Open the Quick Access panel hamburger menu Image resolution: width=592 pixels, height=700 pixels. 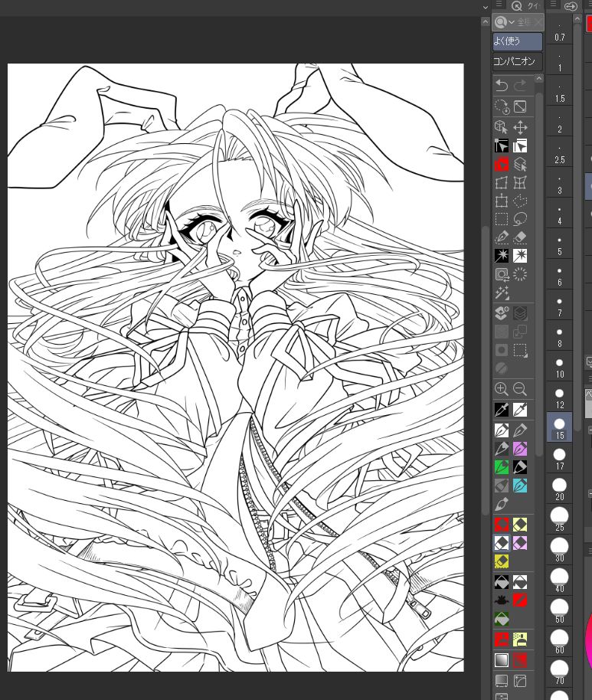pyautogui.click(x=499, y=5)
